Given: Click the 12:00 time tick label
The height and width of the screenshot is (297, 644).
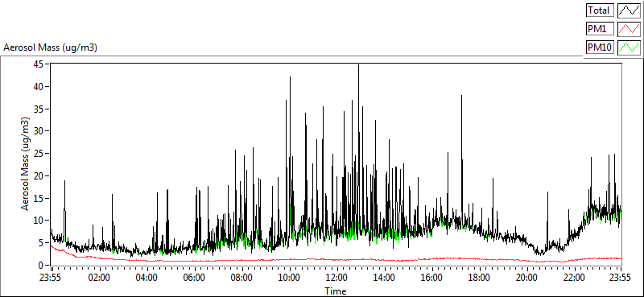Looking at the screenshot, I should pyautogui.click(x=337, y=277).
